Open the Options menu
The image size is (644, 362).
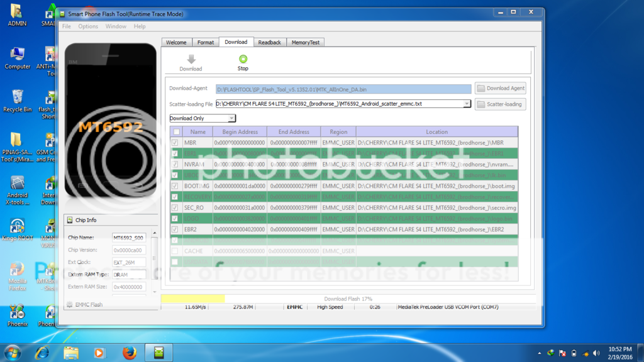(88, 26)
